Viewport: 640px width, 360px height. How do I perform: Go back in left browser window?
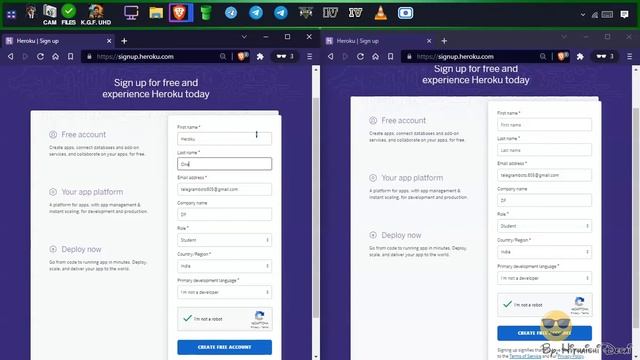tap(11, 56)
